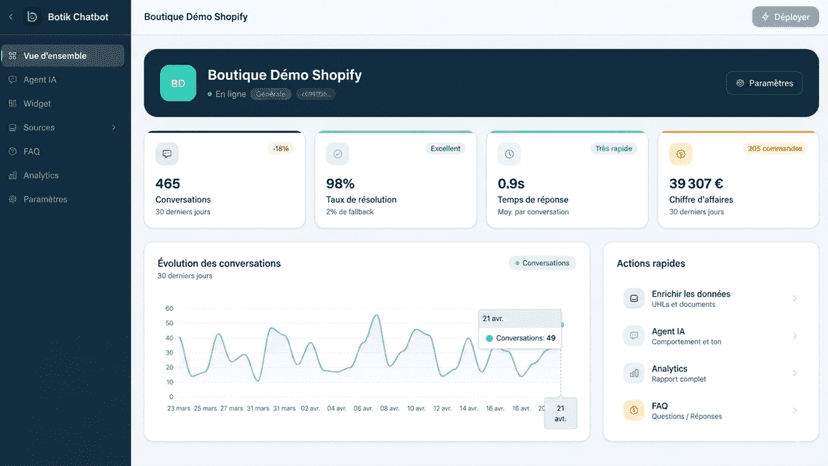The image size is (828, 466).
Task: Click the Déployer button
Action: coord(785,17)
